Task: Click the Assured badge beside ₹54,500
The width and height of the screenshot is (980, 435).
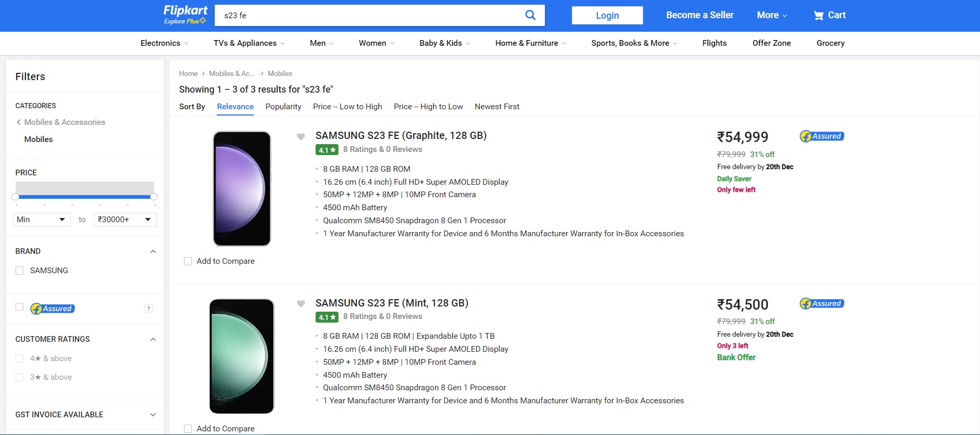Action: (x=822, y=303)
